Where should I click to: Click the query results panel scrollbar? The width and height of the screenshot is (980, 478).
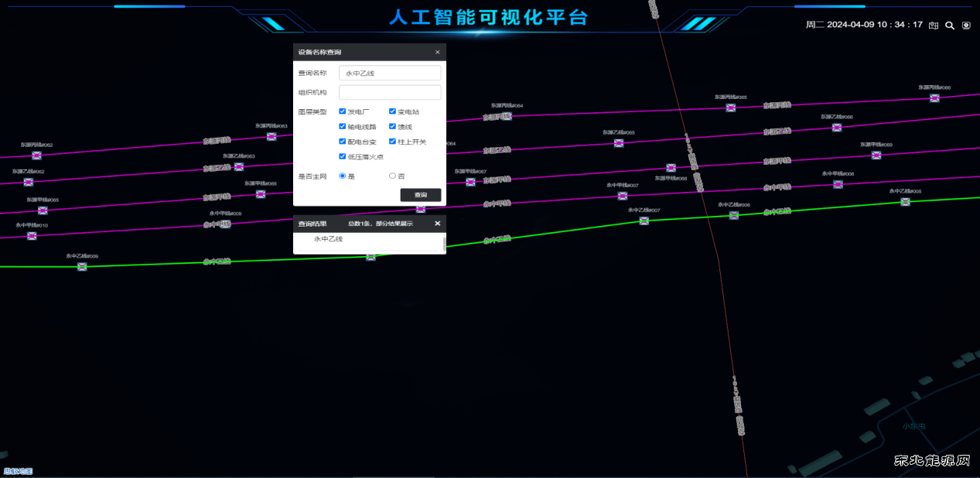pyautogui.click(x=443, y=244)
